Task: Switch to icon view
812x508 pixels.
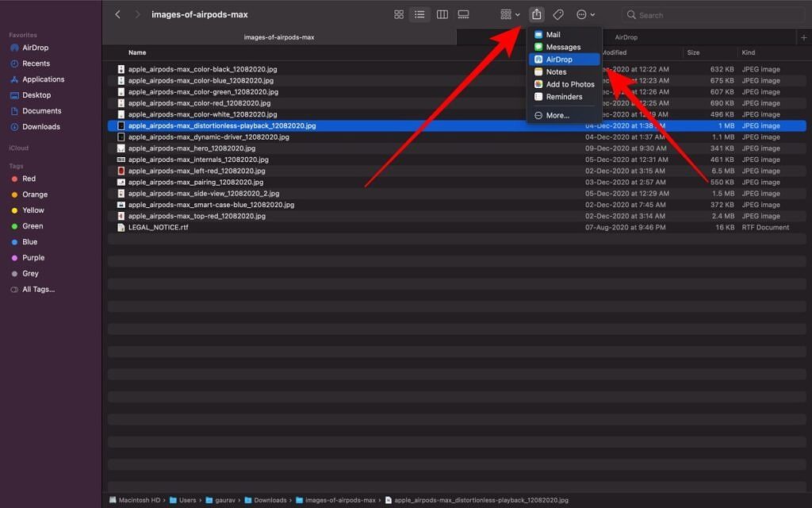Action: pos(398,14)
